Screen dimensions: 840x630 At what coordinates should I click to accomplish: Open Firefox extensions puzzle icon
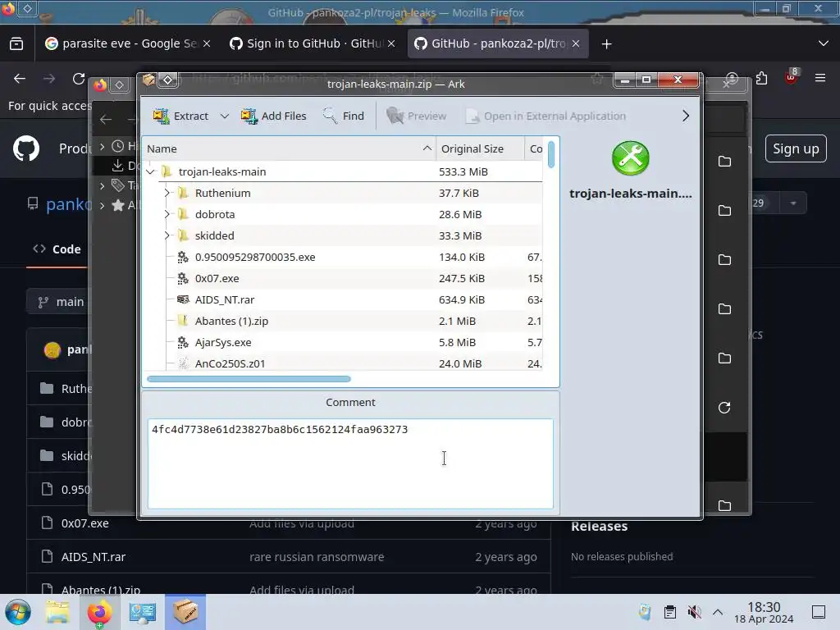click(x=762, y=79)
